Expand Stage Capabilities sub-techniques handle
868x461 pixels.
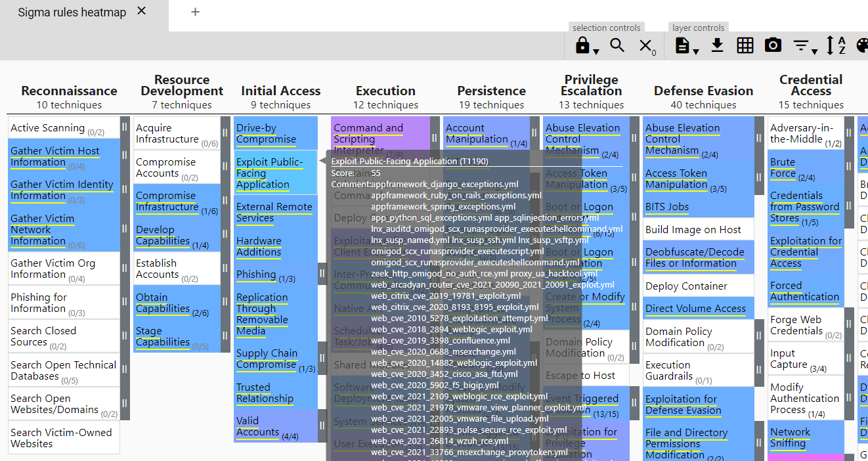point(225,336)
